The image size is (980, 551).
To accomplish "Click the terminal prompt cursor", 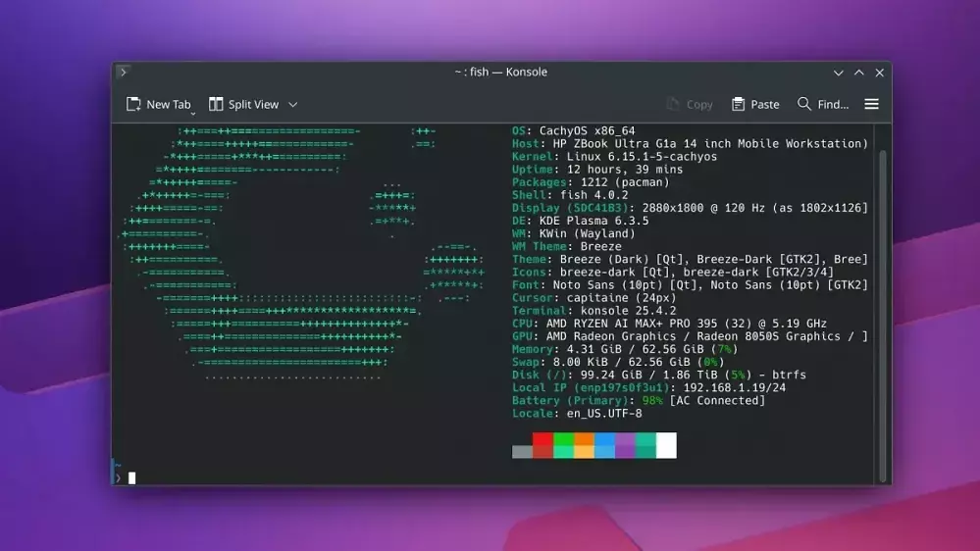I will pos(131,477).
